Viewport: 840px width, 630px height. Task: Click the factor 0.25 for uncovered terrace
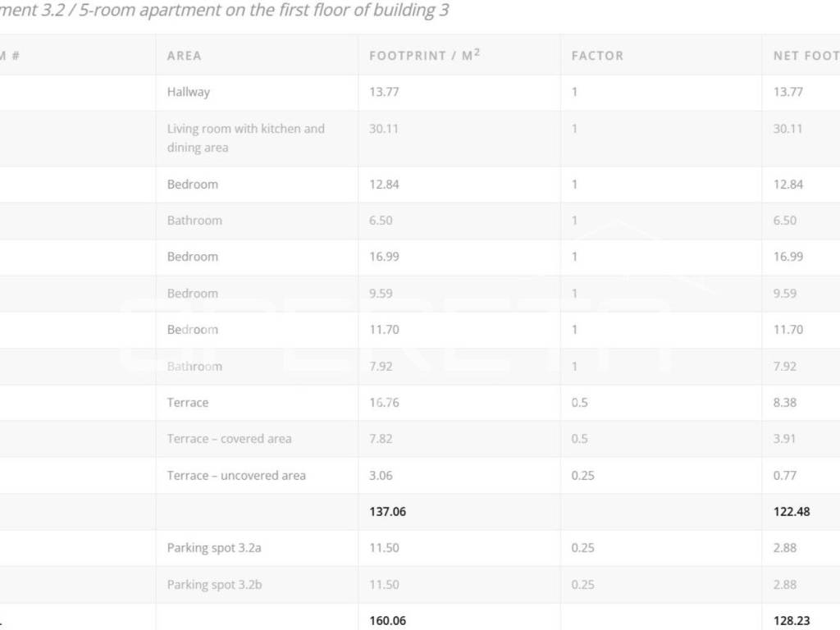tap(582, 475)
